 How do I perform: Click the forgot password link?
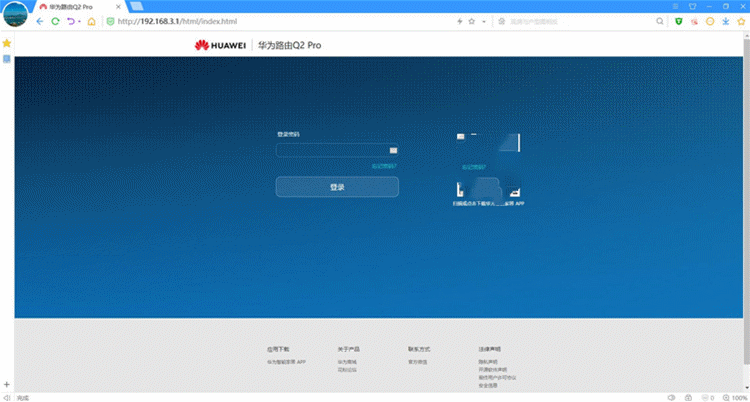coord(384,166)
